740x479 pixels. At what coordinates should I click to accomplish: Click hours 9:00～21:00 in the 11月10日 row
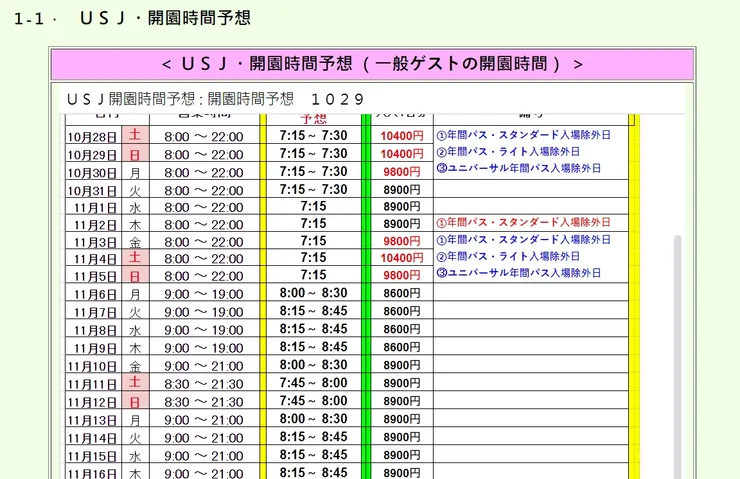coord(204,366)
